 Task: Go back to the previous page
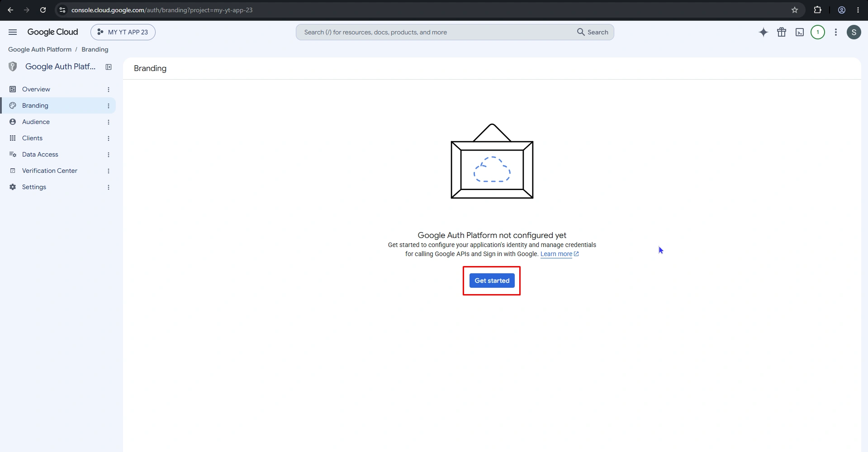click(x=10, y=10)
